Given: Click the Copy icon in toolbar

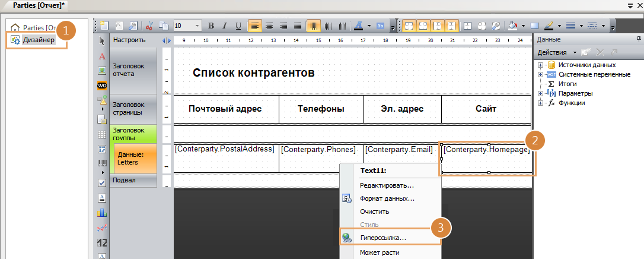Looking at the screenshot, I should (163, 26).
